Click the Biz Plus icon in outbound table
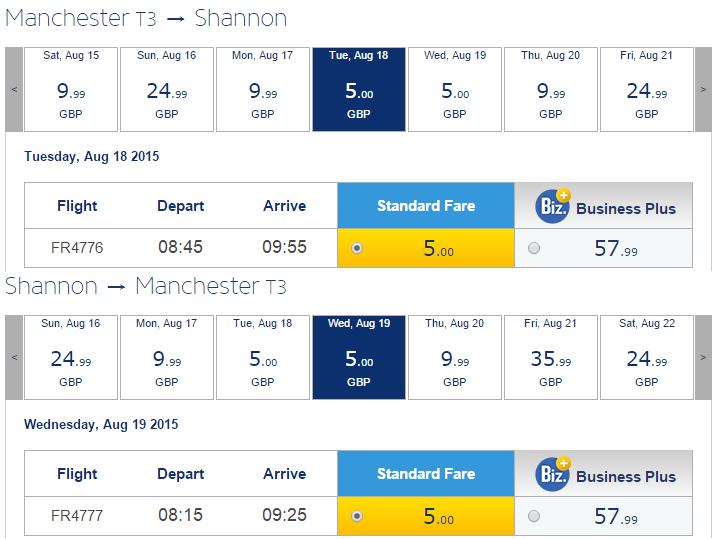 (x=553, y=206)
